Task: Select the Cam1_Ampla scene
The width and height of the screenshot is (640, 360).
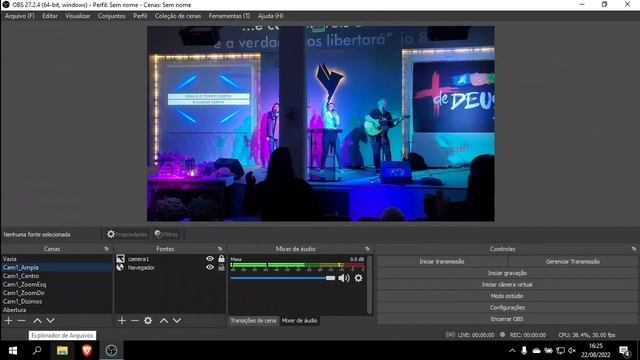Action: click(57, 267)
